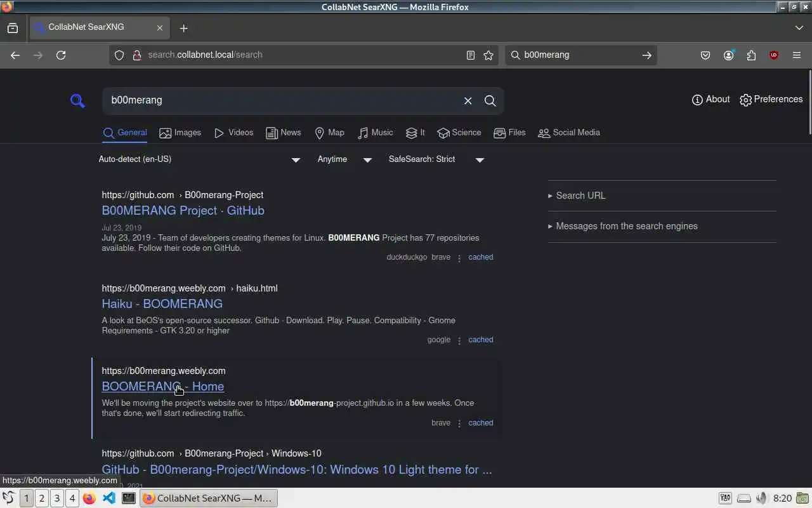Screen dimensions: 812x508
Task: List all tabs dropdown arrow
Action: coord(799,28)
